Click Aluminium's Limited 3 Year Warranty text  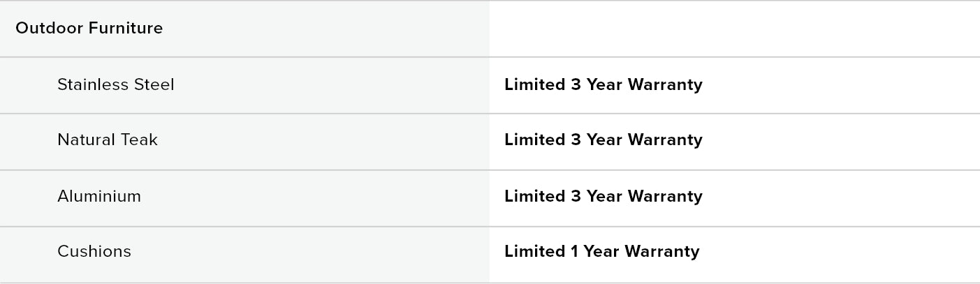[603, 197]
